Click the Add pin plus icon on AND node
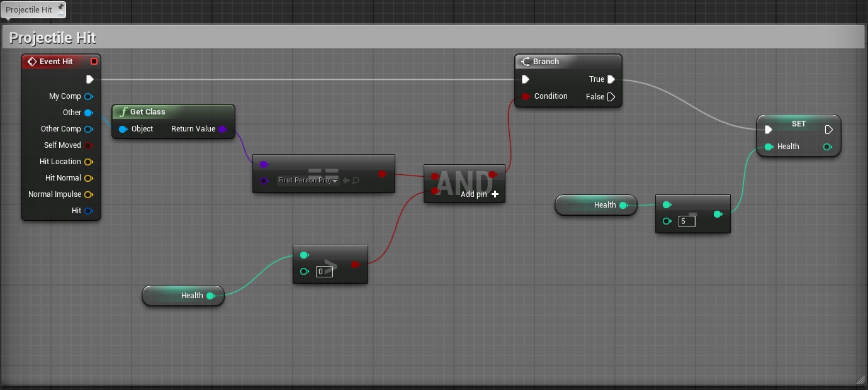868x390 pixels. pyautogui.click(x=495, y=194)
